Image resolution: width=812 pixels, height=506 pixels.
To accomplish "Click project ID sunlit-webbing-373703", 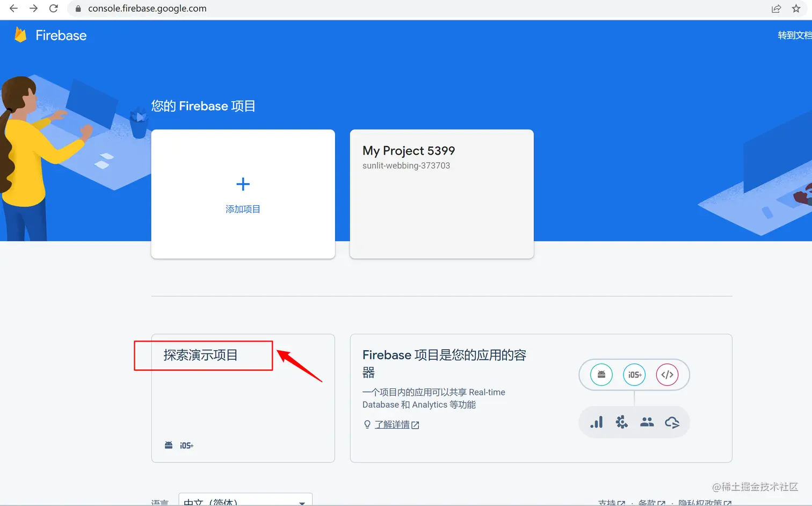I will coord(406,165).
